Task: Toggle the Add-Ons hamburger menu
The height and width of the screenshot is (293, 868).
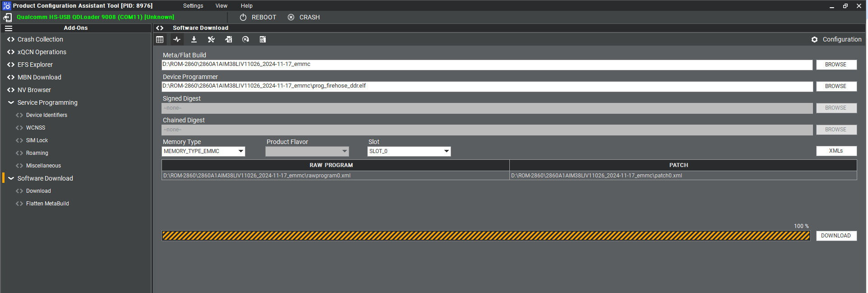Action: tap(9, 28)
